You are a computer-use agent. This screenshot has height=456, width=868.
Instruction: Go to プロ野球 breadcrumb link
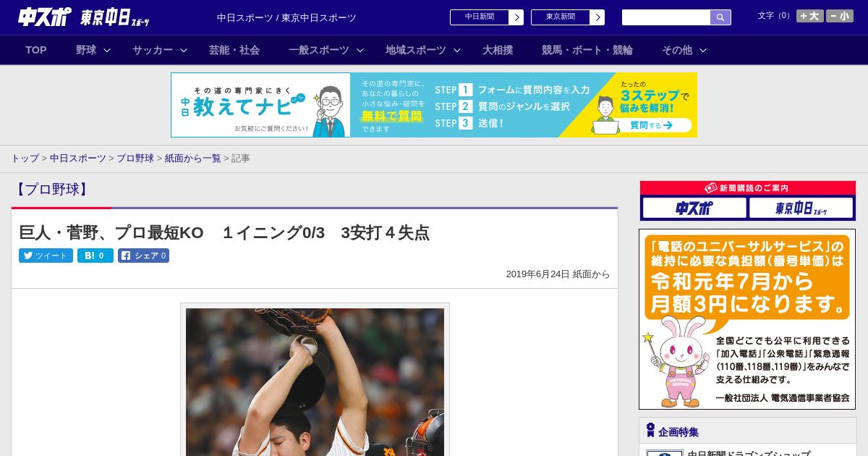[x=135, y=158]
